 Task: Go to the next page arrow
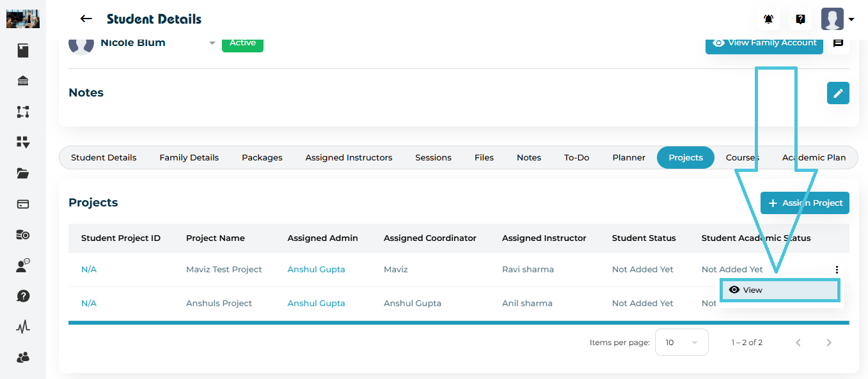click(829, 343)
